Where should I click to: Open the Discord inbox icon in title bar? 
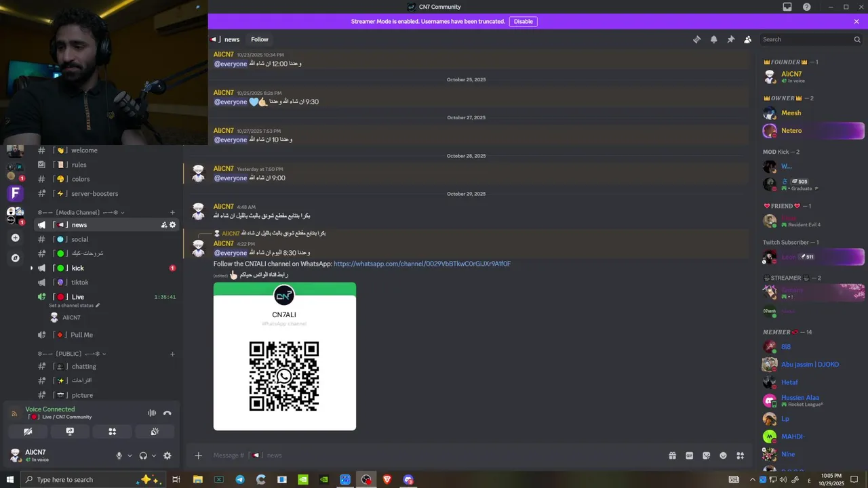(x=787, y=7)
